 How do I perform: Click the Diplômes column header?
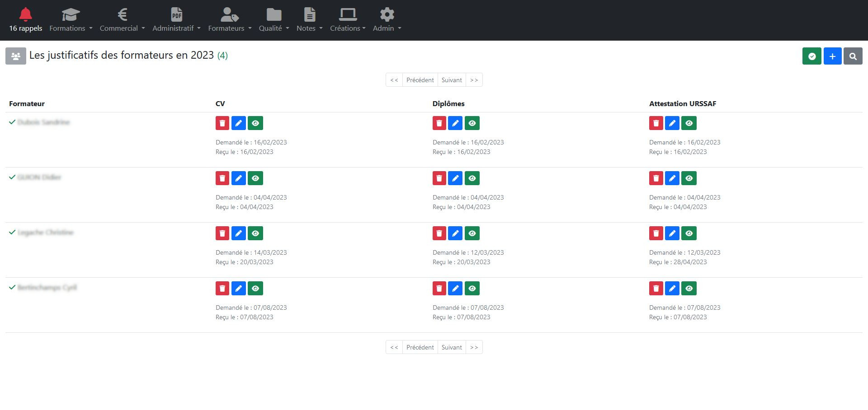click(x=448, y=104)
